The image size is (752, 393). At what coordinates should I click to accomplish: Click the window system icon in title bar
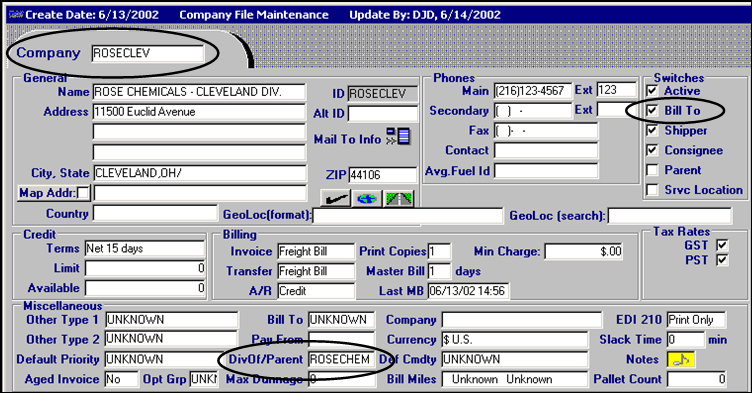(16, 15)
